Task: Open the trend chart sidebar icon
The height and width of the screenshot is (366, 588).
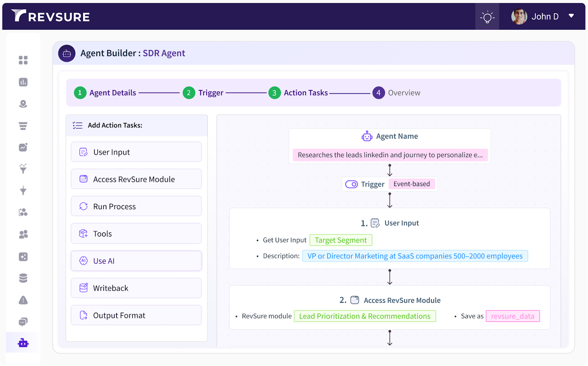Action: click(23, 147)
